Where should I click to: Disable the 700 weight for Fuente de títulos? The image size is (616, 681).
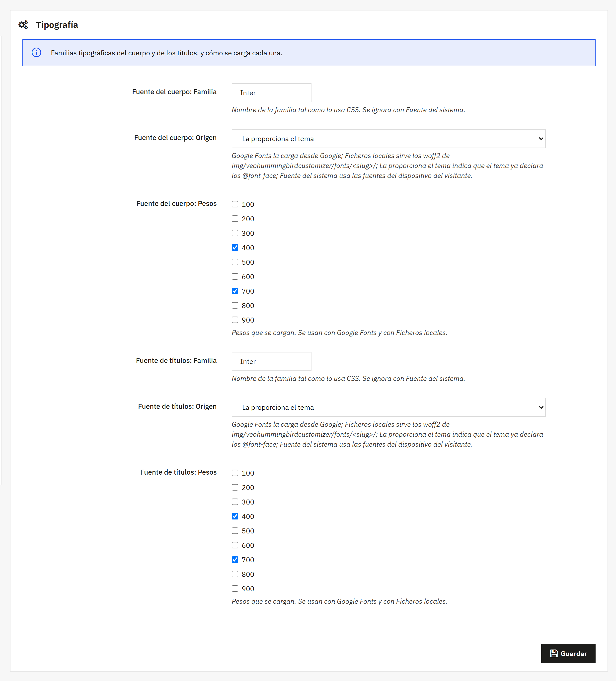pos(235,560)
